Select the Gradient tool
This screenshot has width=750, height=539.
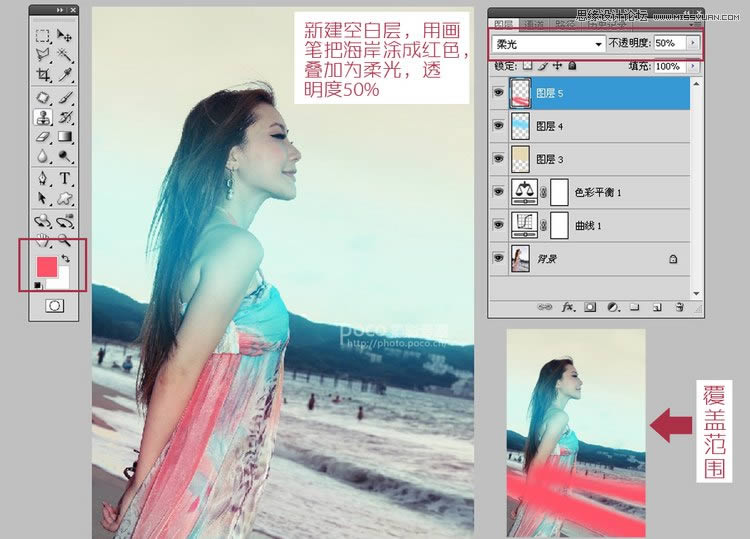[65, 137]
